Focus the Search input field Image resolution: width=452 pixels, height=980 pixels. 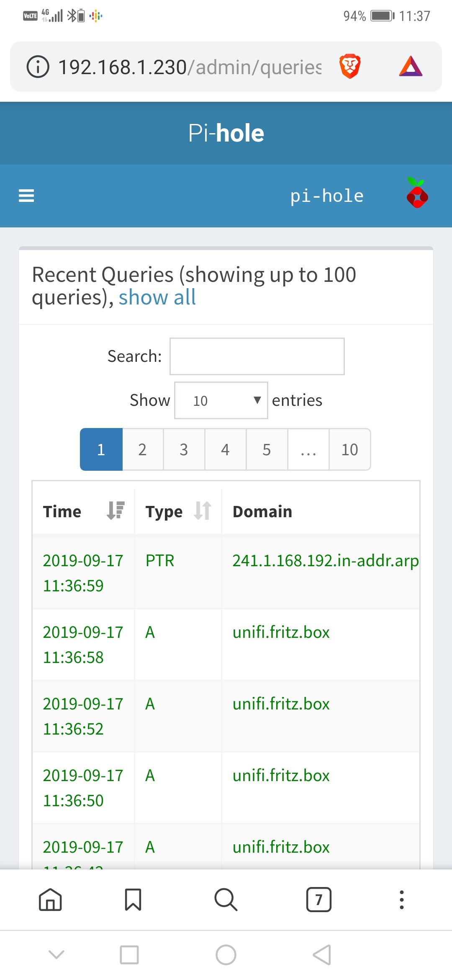pos(257,356)
